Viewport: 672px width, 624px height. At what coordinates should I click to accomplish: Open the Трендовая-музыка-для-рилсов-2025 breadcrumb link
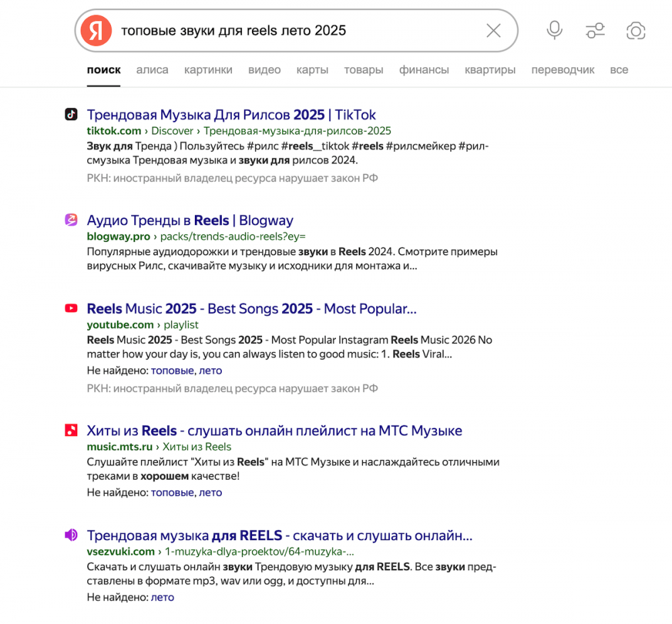tap(297, 130)
